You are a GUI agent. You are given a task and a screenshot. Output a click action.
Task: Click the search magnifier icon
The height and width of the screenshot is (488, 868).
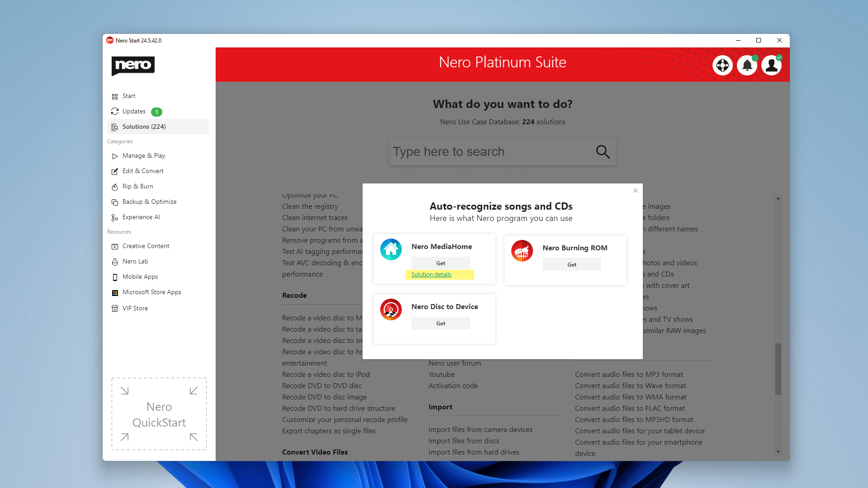click(603, 152)
